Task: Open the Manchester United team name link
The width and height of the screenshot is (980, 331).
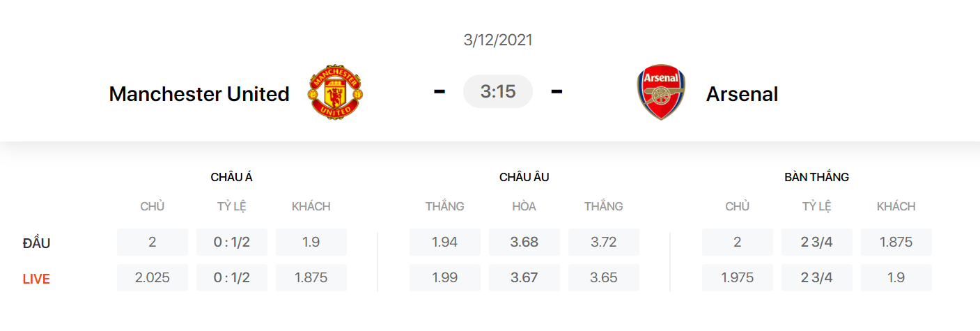Action: pyautogui.click(x=199, y=94)
